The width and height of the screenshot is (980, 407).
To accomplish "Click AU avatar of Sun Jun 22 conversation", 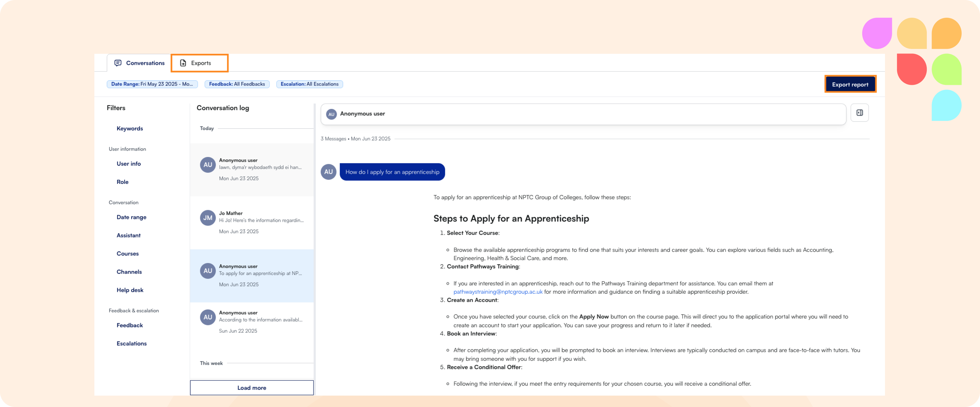I will pos(208,317).
